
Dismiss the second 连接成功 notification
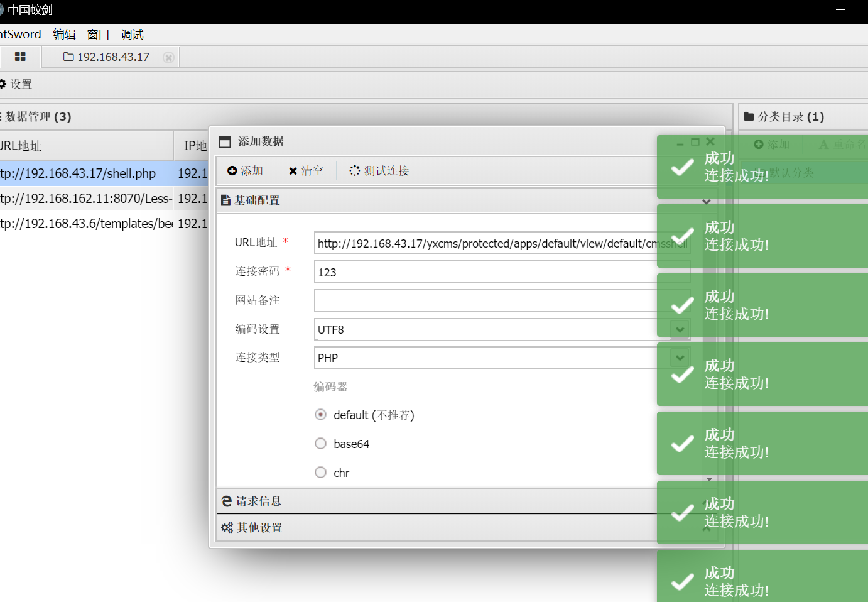(x=762, y=236)
